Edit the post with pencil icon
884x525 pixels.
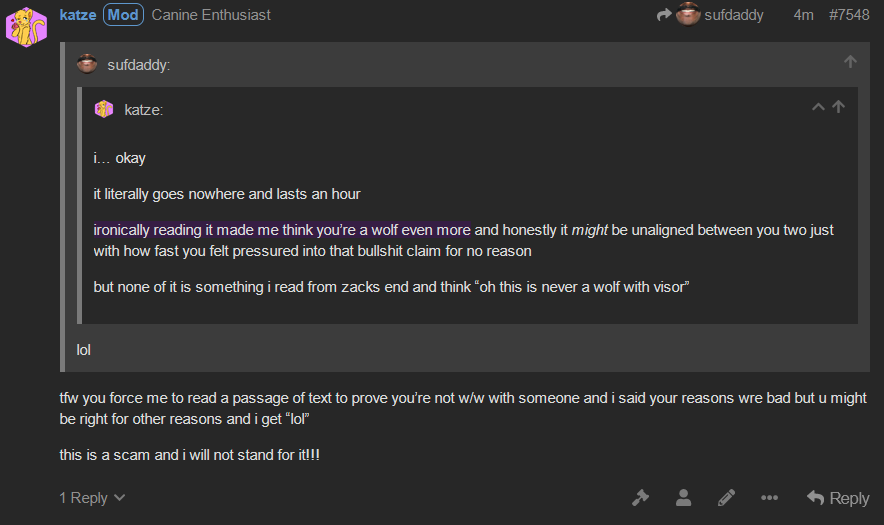(x=726, y=498)
